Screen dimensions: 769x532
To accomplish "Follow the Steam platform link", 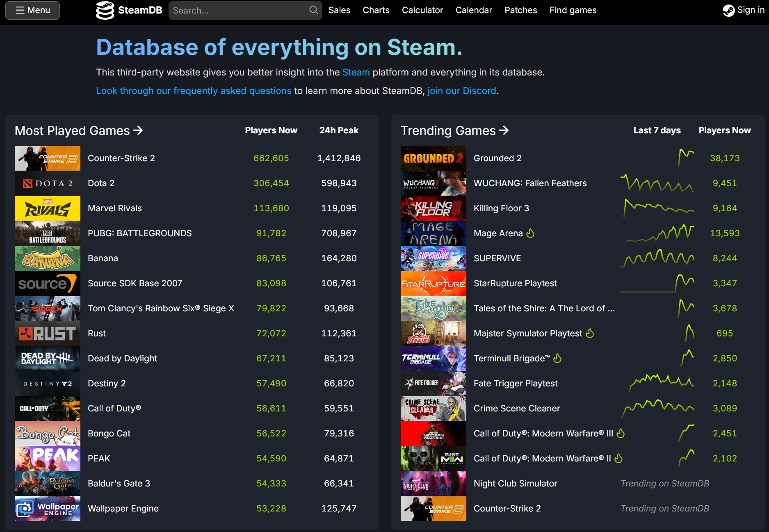I will coord(356,72).
